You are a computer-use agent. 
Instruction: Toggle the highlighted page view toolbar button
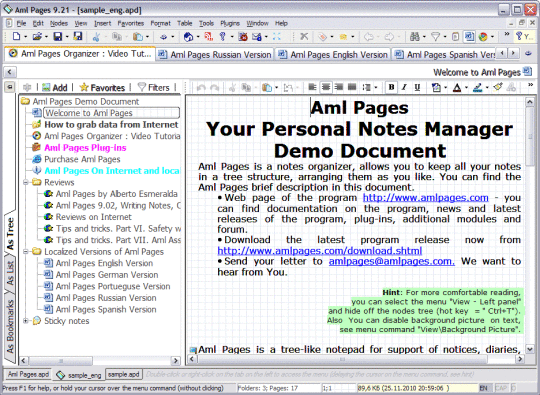[469, 36]
